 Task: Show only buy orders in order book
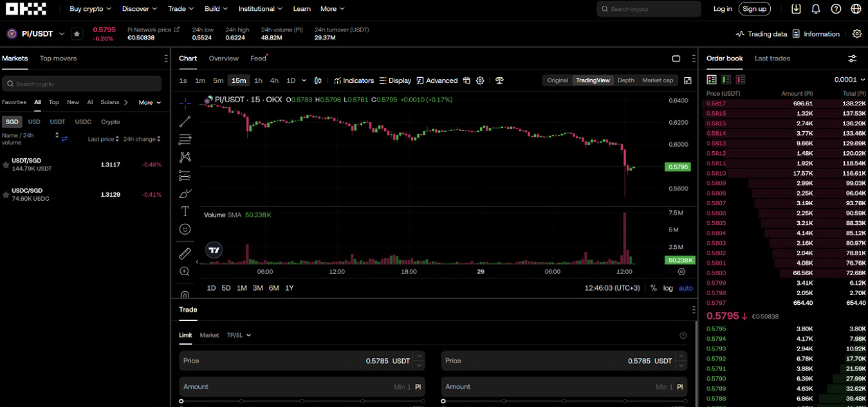(x=726, y=80)
